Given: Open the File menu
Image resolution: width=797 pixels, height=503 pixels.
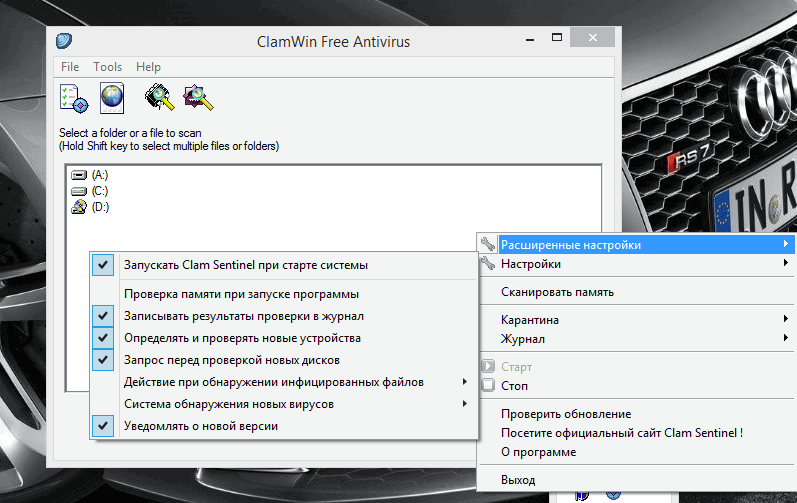Looking at the screenshot, I should point(70,67).
